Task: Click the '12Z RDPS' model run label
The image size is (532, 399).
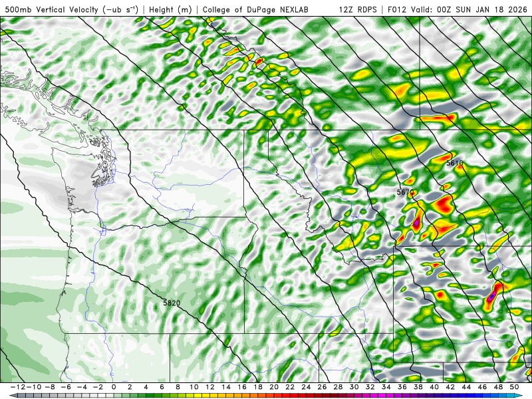Action: [358, 9]
